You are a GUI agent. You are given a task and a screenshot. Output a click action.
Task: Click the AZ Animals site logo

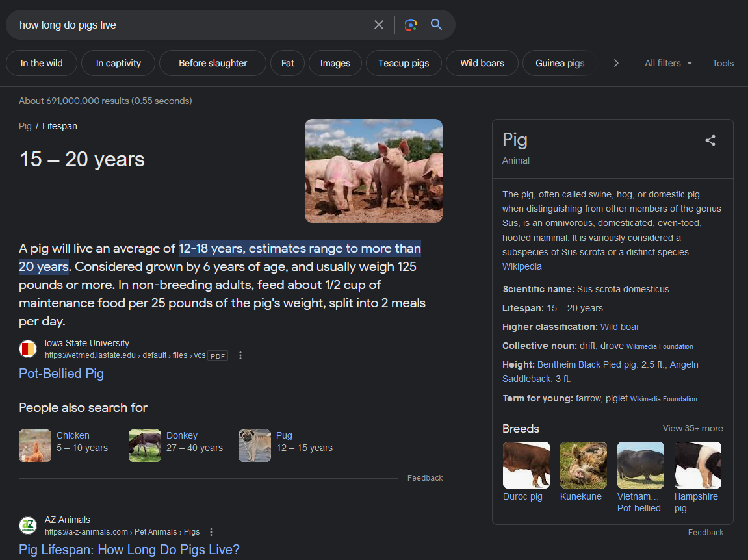28,526
